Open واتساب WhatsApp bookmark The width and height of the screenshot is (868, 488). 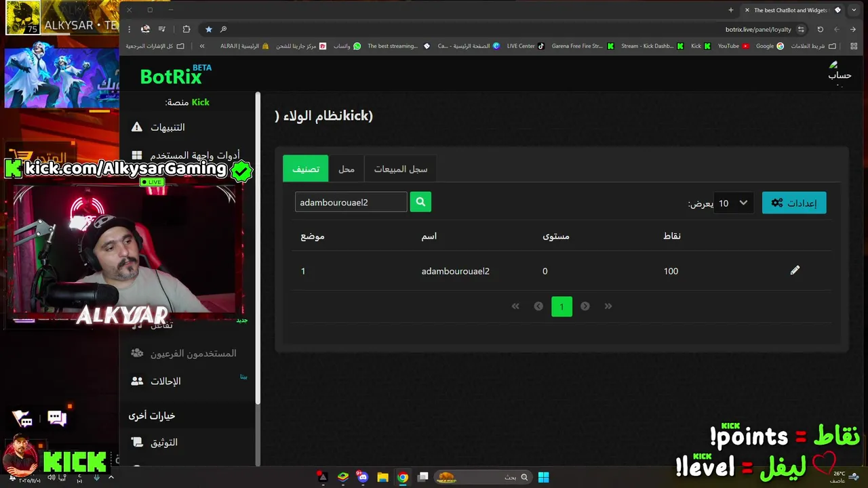(347, 46)
